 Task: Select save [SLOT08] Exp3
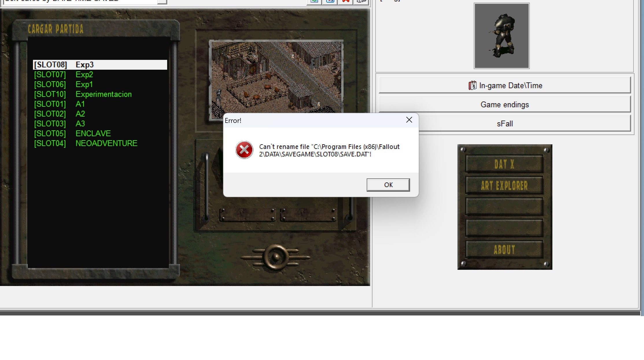[100, 65]
